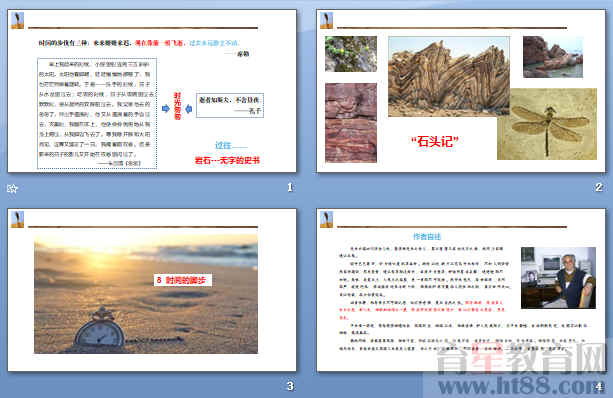This screenshot has height=398, width=613.
Task: Click the blue left arrow in slide 1
Action: point(188,109)
